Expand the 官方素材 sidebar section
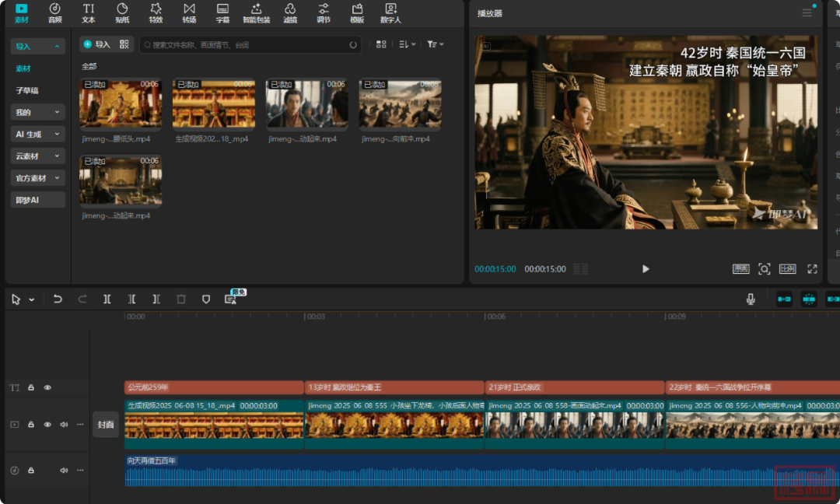Viewport: 840px width, 504px height. pos(37,178)
